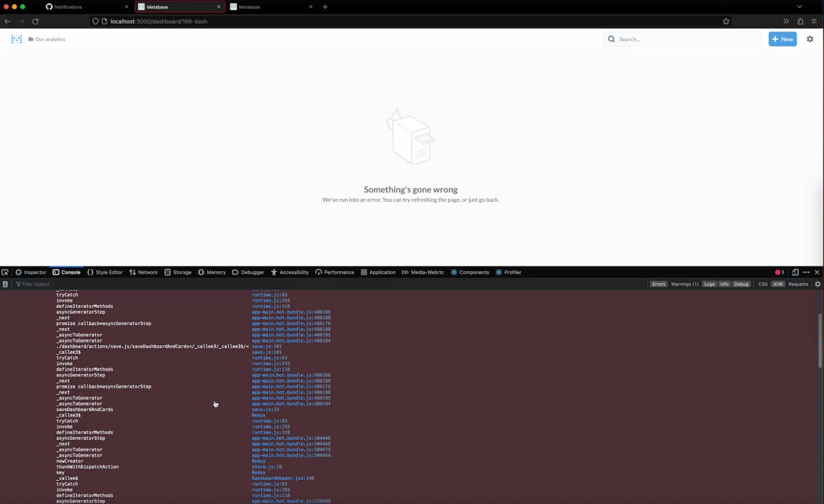Open the DevTools settings gear
Viewport: 824px width, 504px height.
pos(818,283)
